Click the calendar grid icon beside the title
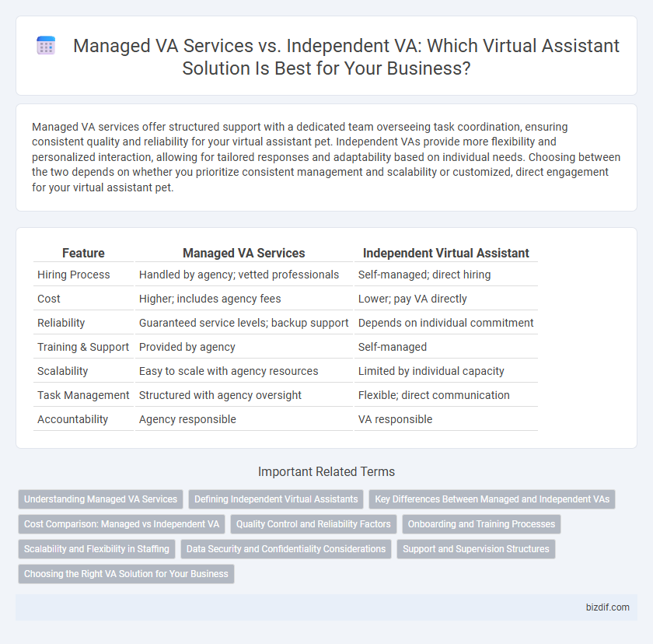Viewport: 653px width, 644px height. (x=46, y=45)
